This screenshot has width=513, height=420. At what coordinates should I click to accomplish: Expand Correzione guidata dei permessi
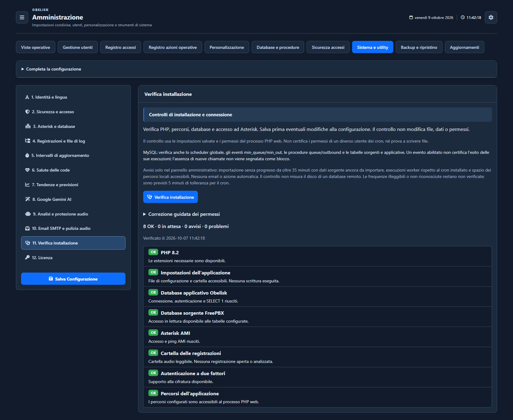pyautogui.click(x=181, y=214)
